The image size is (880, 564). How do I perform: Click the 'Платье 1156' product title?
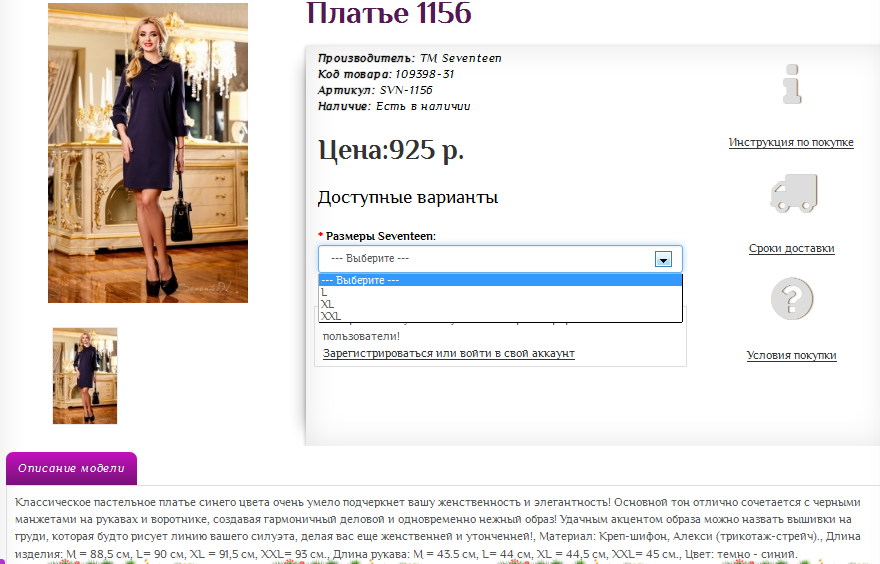tap(388, 14)
